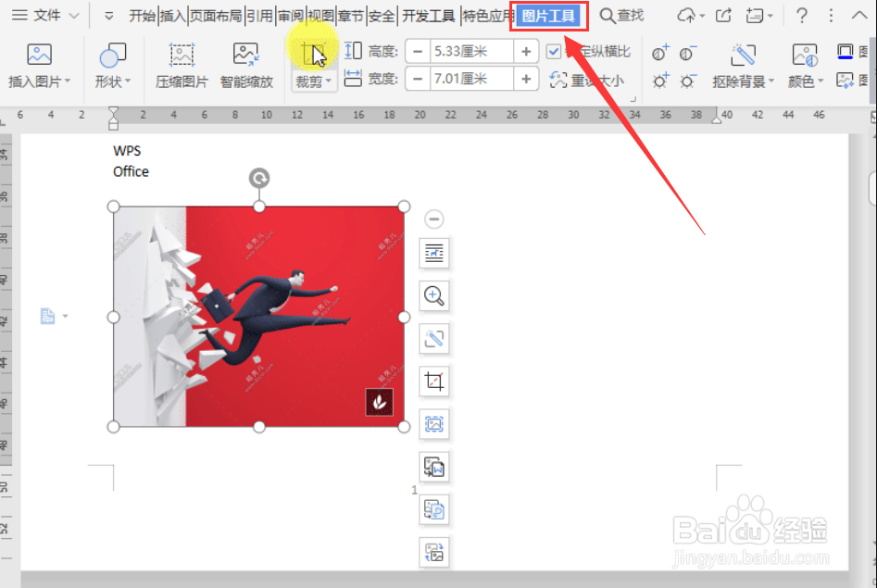Click the 高度 5.33厘米 field
Screen dimensions: 877x588
click(x=471, y=52)
